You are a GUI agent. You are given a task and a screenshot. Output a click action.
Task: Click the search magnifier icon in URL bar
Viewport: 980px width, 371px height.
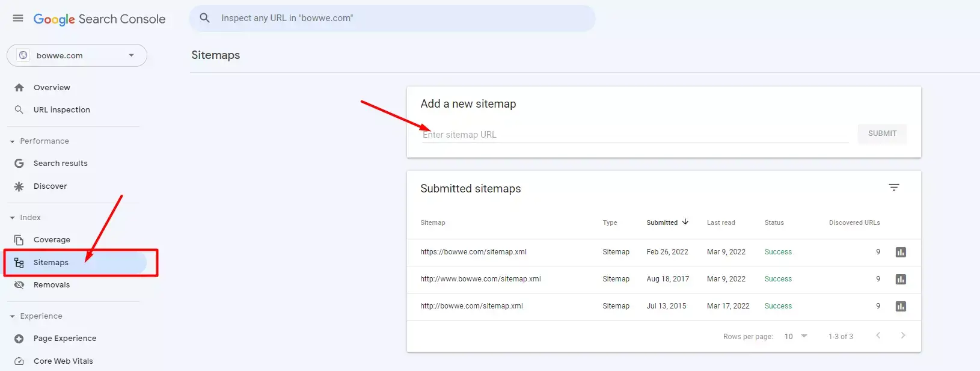click(205, 18)
